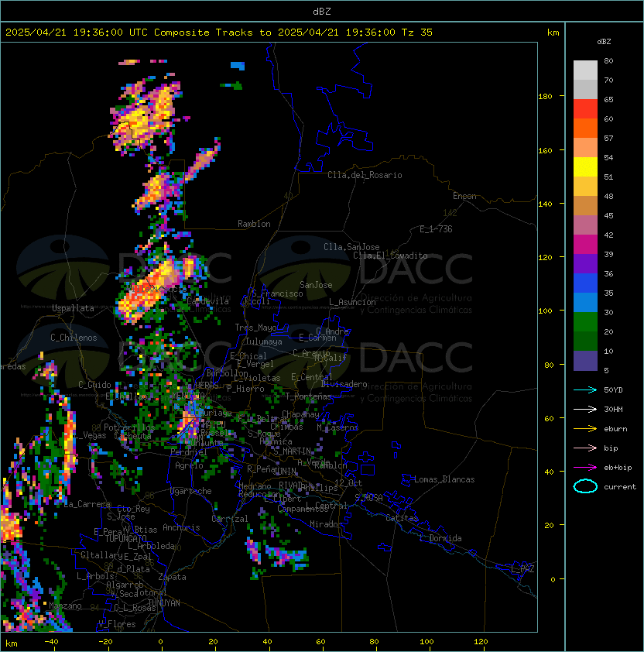Click the E_Chical place label
644x652 pixels.
(x=248, y=356)
